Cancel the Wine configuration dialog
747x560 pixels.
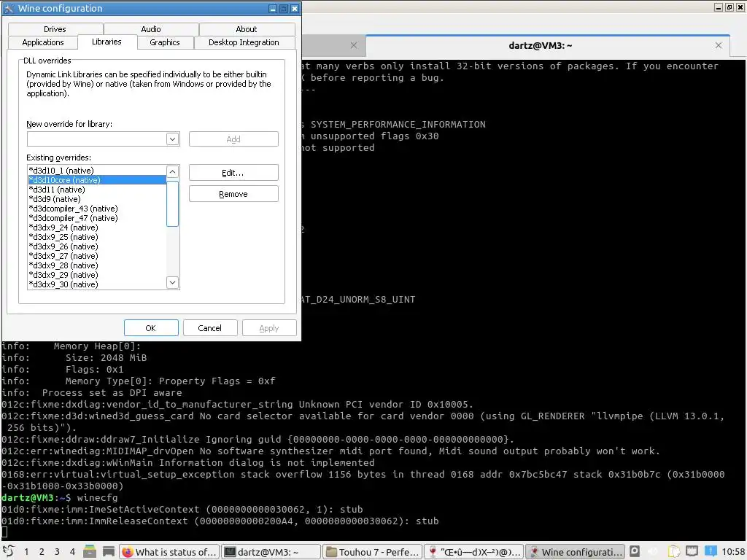[x=209, y=328]
